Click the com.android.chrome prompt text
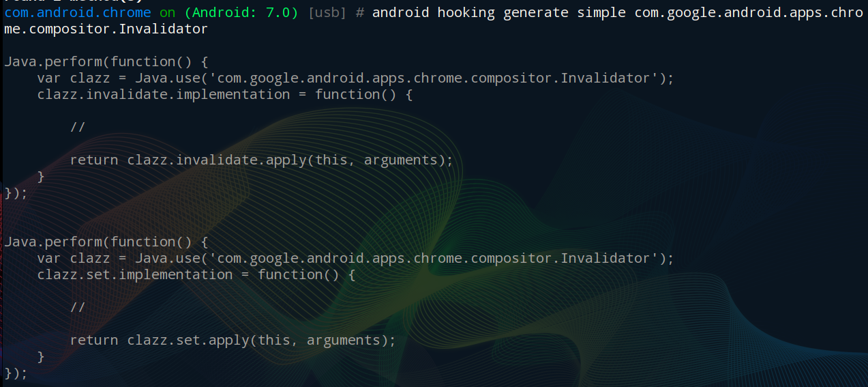 (x=78, y=13)
